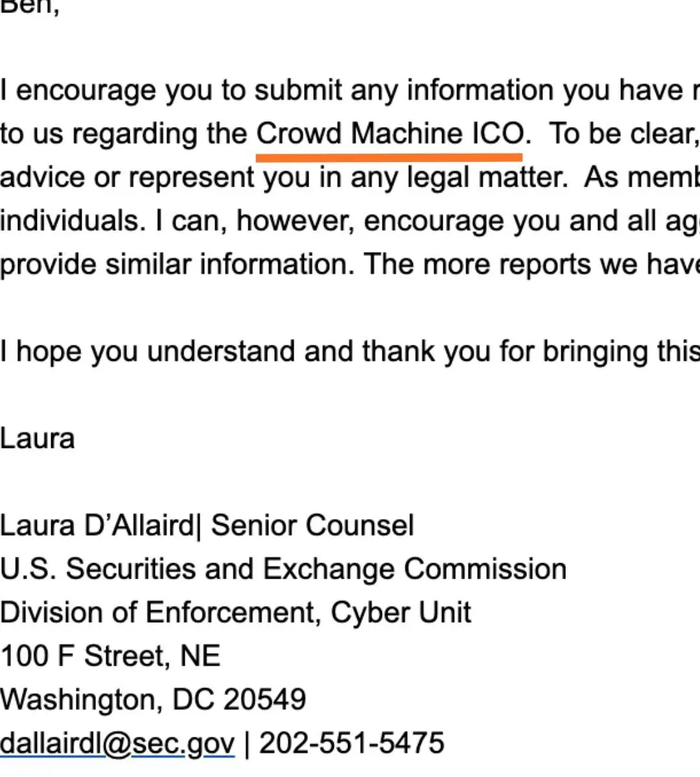
Task: Click the greeting Ben at the top
Action: [29, 7]
